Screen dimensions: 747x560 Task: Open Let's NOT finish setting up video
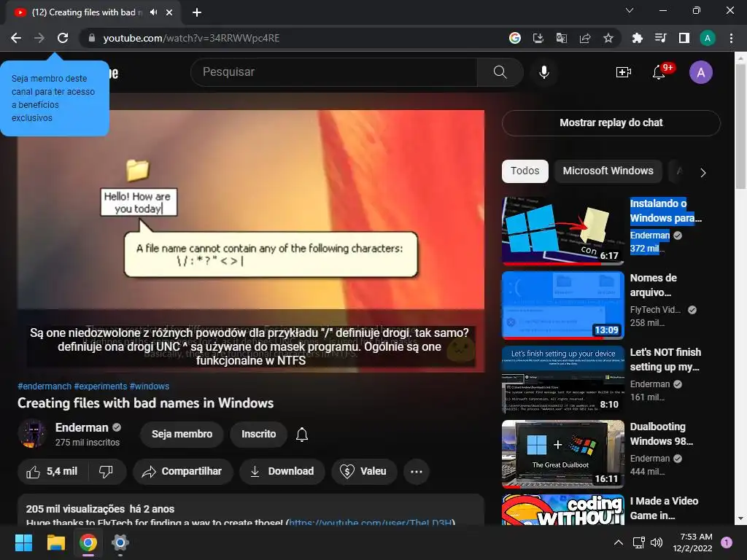click(665, 359)
